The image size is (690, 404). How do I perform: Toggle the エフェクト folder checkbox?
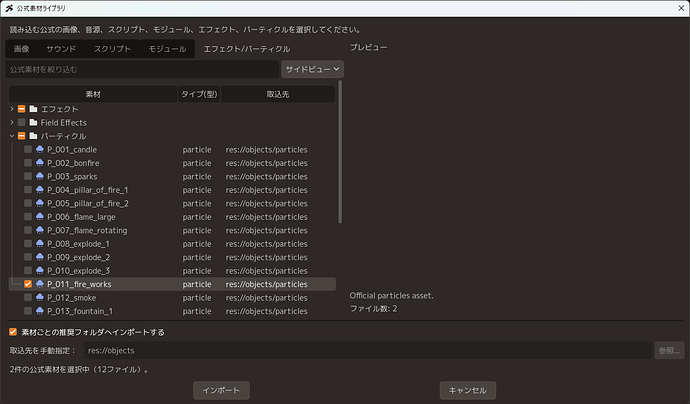pos(21,109)
